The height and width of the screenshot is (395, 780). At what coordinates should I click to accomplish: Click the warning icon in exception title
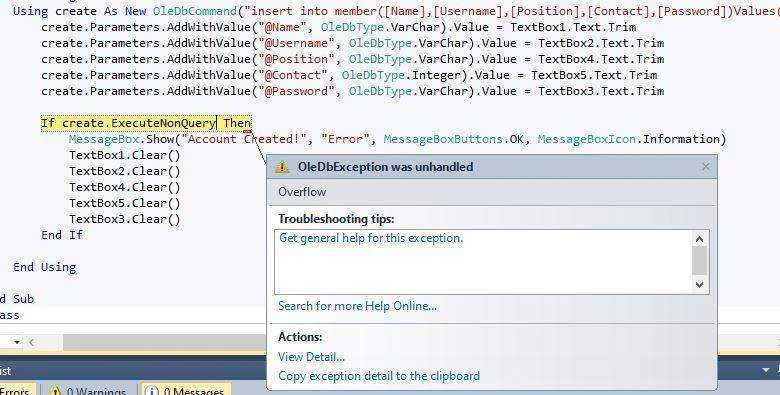[x=282, y=167]
